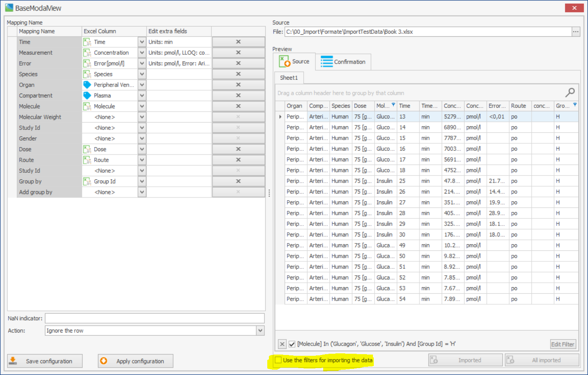Viewport: 588px width, 375px height.
Task: Change the Action dropdown from Ignore the row
Action: pyautogui.click(x=260, y=330)
